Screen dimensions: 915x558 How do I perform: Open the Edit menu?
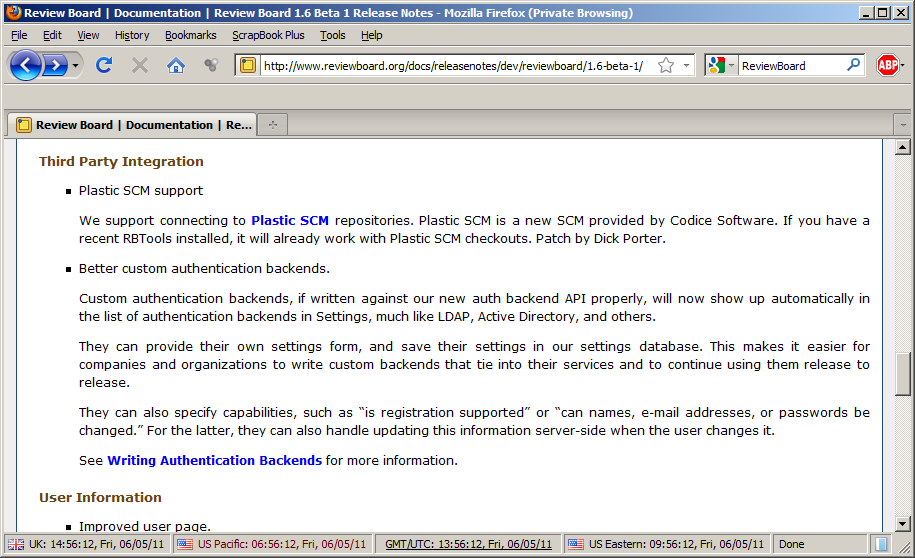click(52, 35)
